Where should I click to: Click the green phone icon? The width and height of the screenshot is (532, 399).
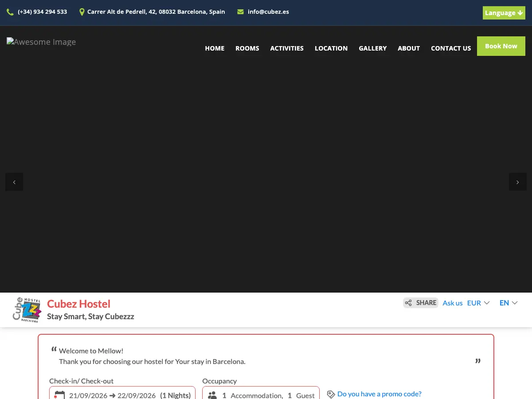point(10,12)
